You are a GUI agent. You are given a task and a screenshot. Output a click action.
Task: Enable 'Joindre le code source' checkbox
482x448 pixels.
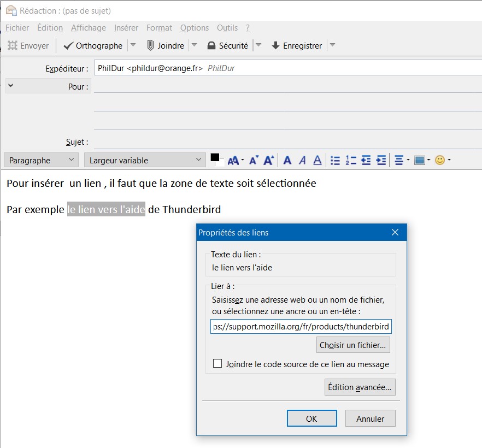(x=218, y=364)
